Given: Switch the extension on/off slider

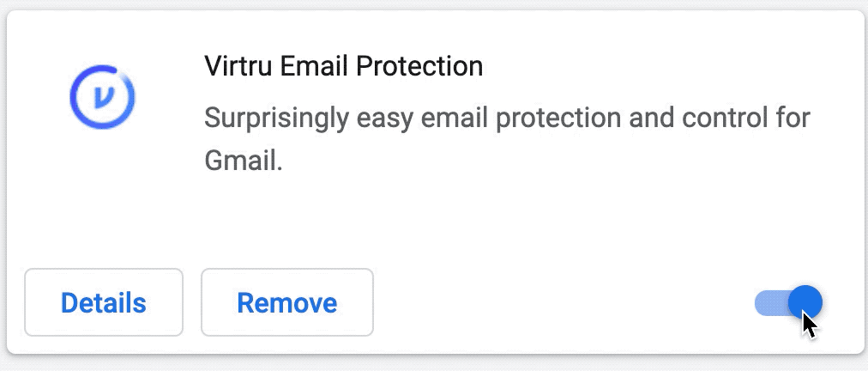Looking at the screenshot, I should point(788,303).
